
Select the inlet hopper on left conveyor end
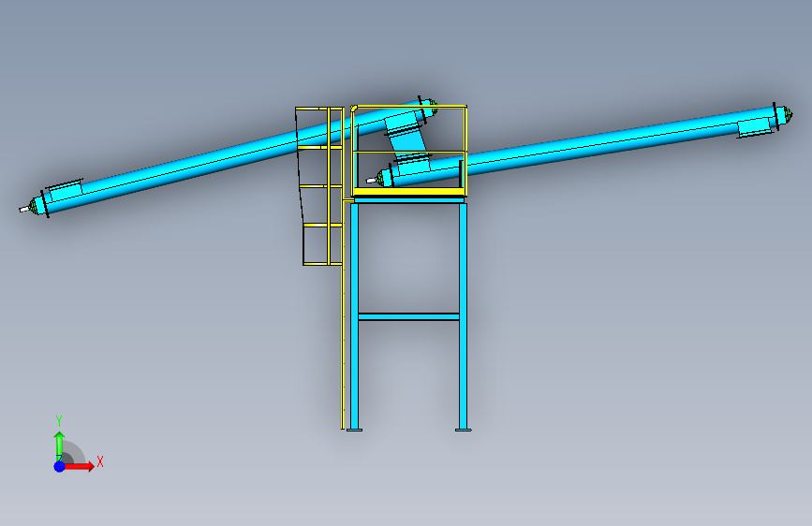tap(66, 189)
